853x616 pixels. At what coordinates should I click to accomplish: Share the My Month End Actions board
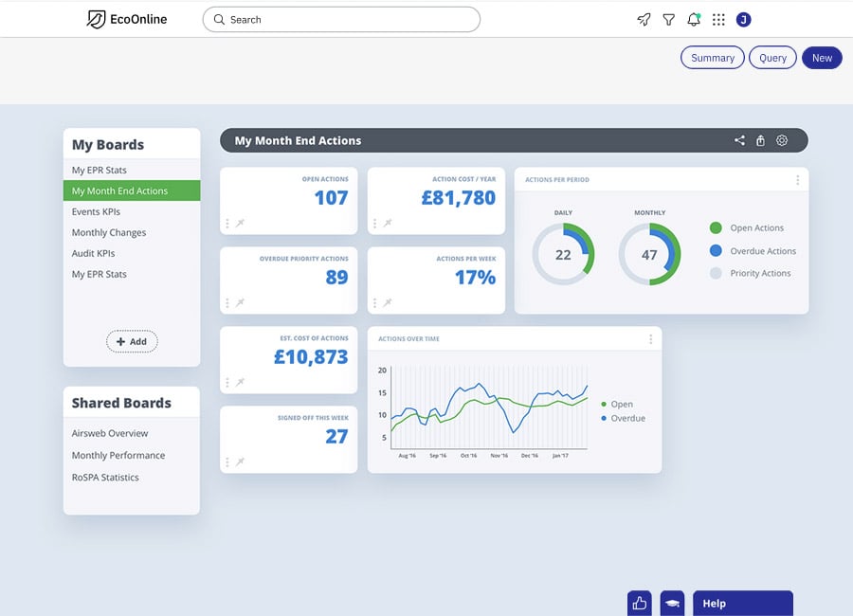click(x=739, y=140)
